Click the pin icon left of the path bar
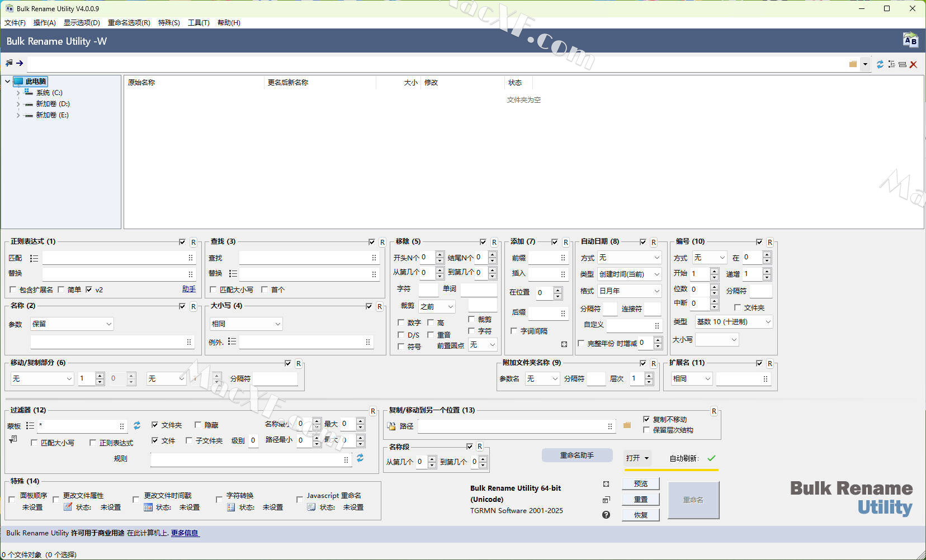The image size is (926, 560). pyautogui.click(x=9, y=63)
